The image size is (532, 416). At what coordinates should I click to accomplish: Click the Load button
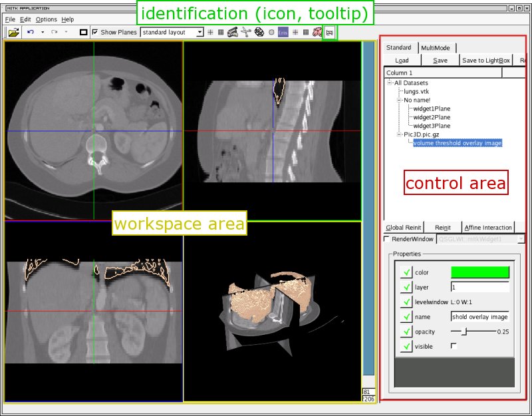coord(402,60)
